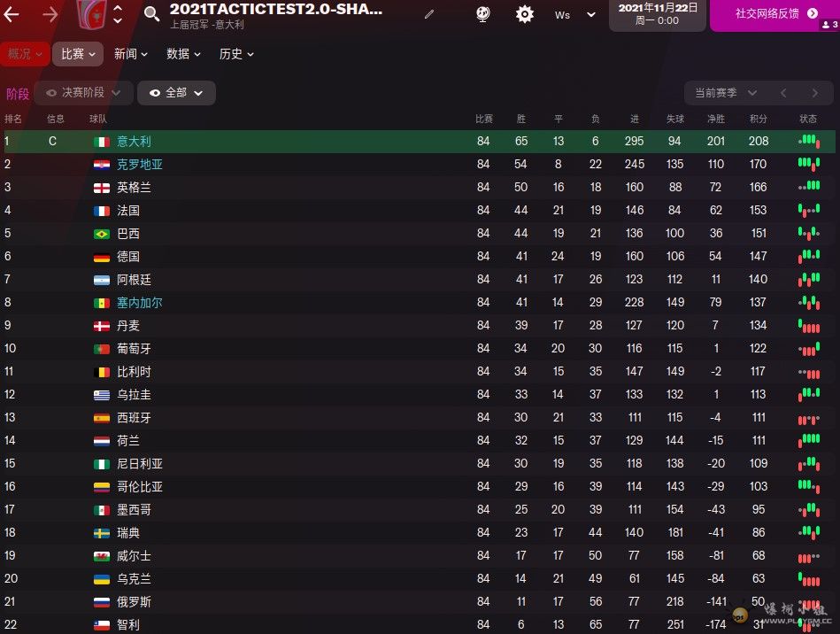
Task: Click the pencil edit icon
Action: [429, 14]
